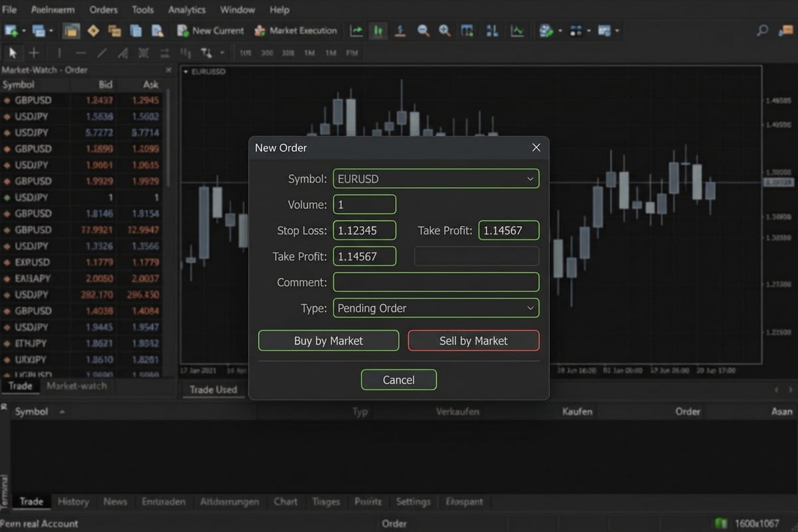Select the Trade Used chart tab
Screen dimensions: 798x532
[213, 390]
